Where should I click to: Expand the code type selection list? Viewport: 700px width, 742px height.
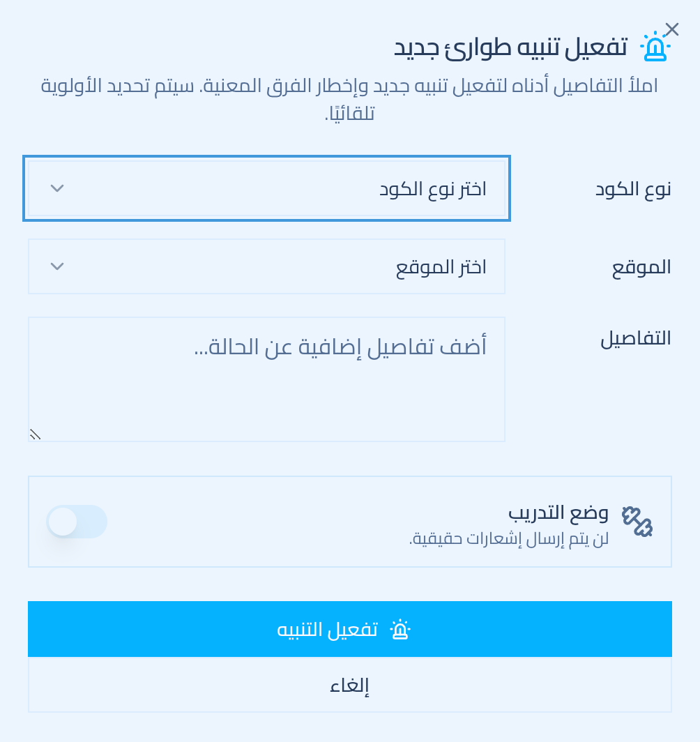(266, 188)
